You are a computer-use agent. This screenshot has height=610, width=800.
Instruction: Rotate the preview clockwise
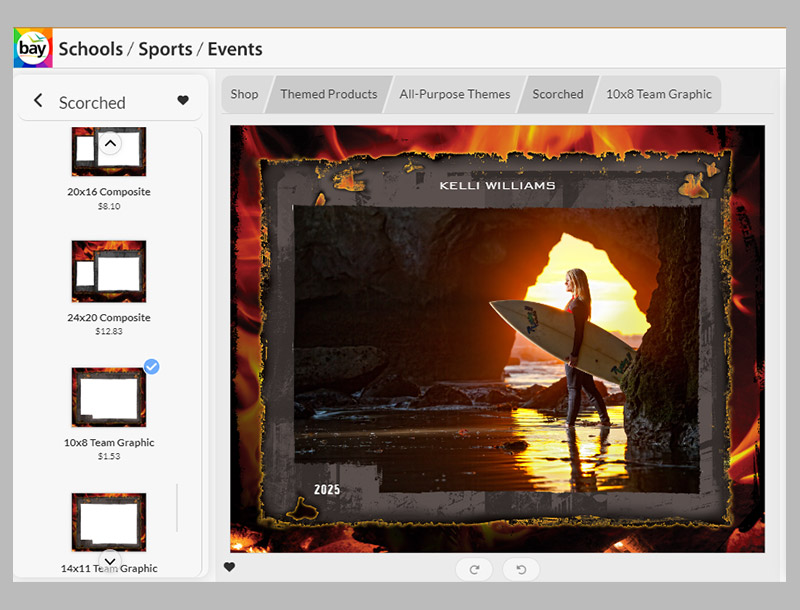474,569
